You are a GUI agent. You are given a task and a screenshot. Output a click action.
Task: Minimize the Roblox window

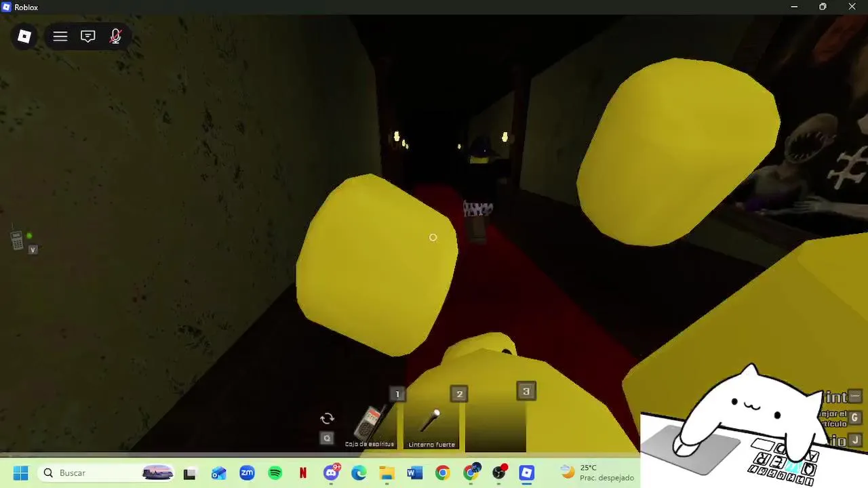pos(794,7)
